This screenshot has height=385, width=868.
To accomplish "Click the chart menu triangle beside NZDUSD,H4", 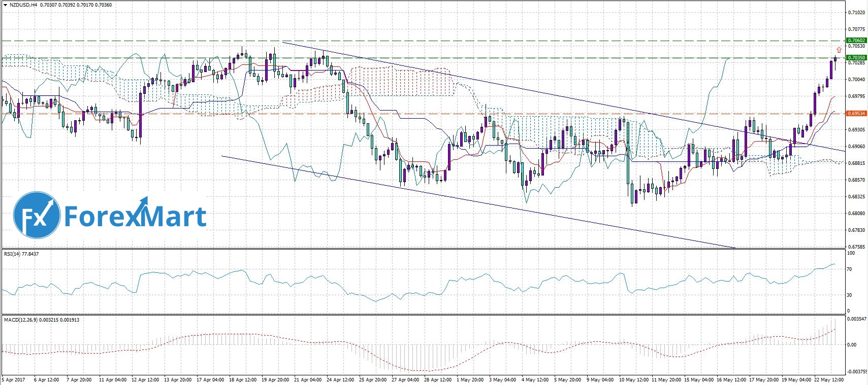I will click(x=5, y=5).
